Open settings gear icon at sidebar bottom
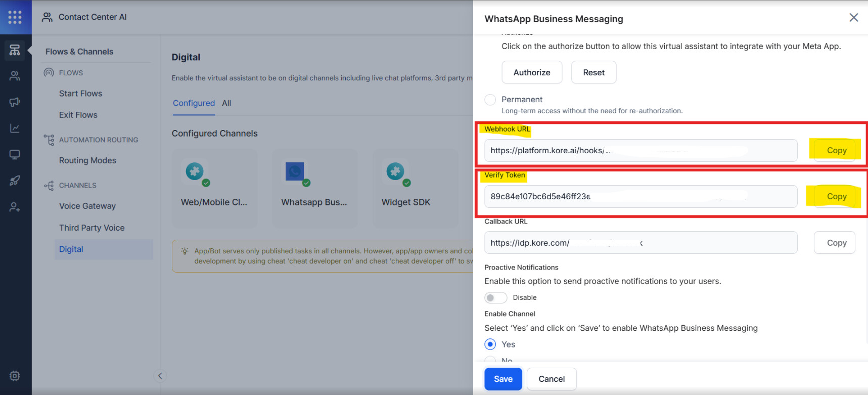Viewport: 868px width, 395px height. pos(15,376)
